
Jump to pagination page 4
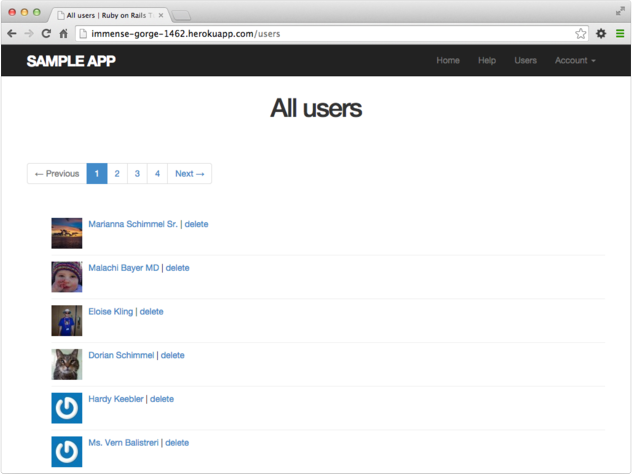coord(157,173)
